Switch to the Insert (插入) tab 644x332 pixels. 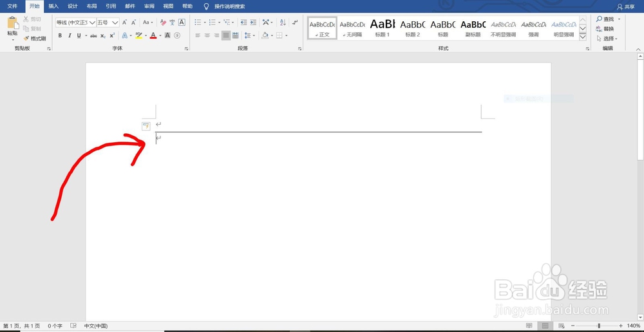click(x=53, y=6)
